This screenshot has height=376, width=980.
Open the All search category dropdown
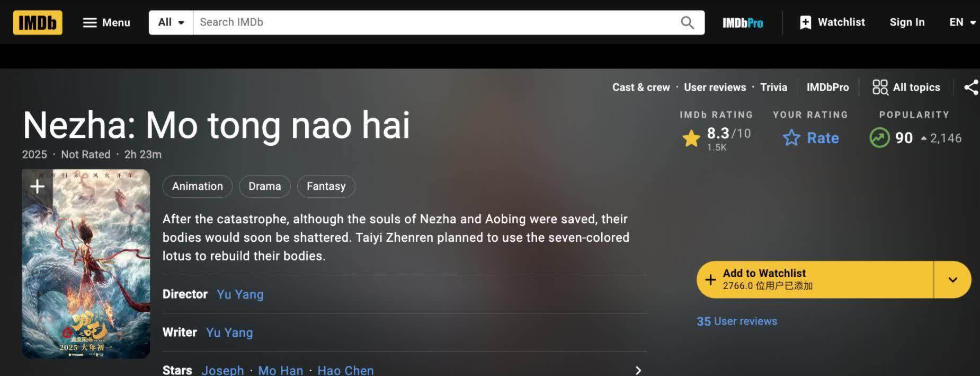pyautogui.click(x=171, y=22)
